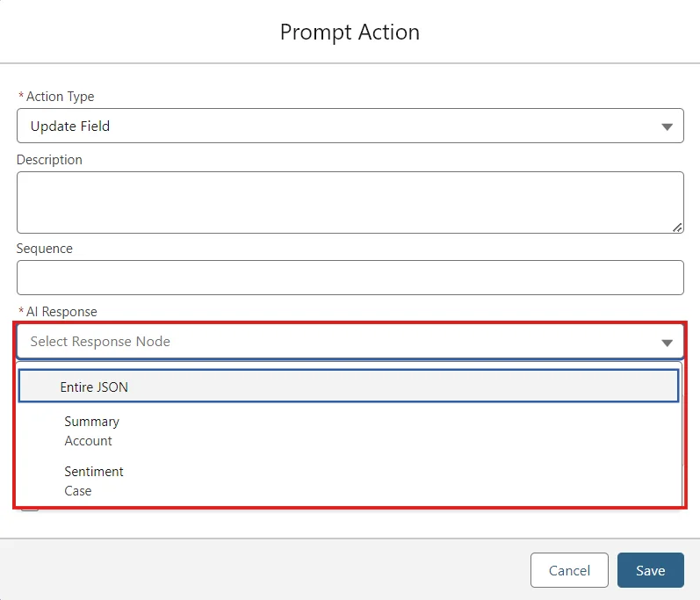The height and width of the screenshot is (600, 700).
Task: Open the Action Type 'Update Field' combobox
Action: [x=350, y=126]
